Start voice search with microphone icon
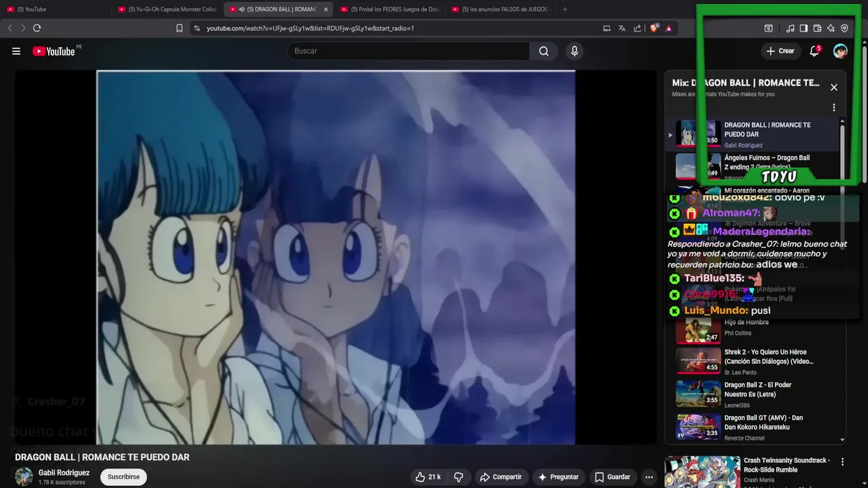Image resolution: width=868 pixels, height=488 pixels. coord(574,51)
